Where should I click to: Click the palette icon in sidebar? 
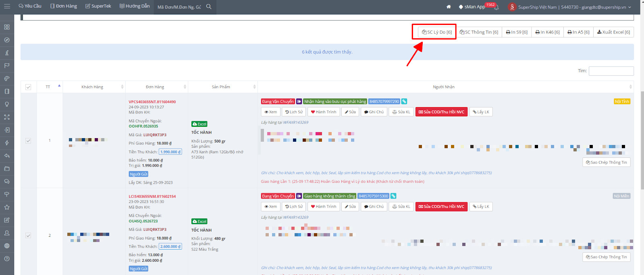(x=7, y=79)
